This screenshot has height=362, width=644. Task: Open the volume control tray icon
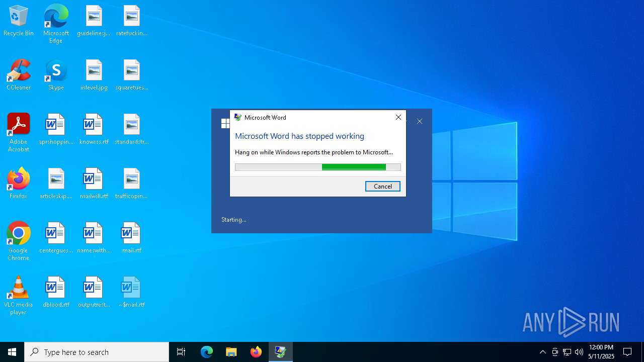tap(579, 352)
